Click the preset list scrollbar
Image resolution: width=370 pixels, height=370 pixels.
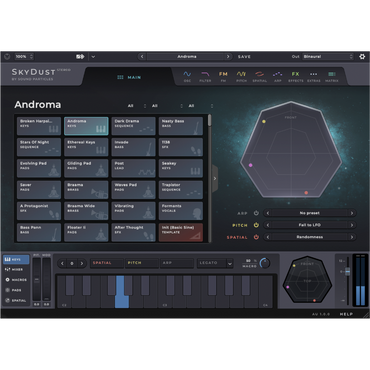coord(209,121)
